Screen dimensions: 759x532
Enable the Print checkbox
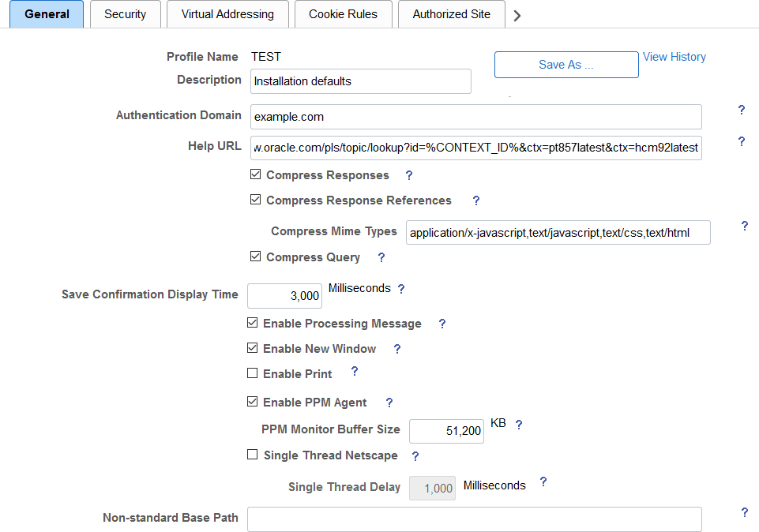point(252,373)
